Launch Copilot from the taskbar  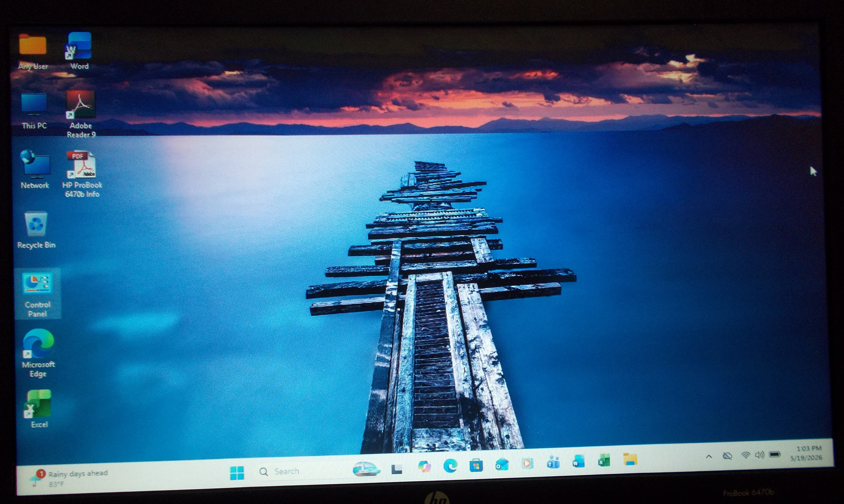tap(424, 467)
